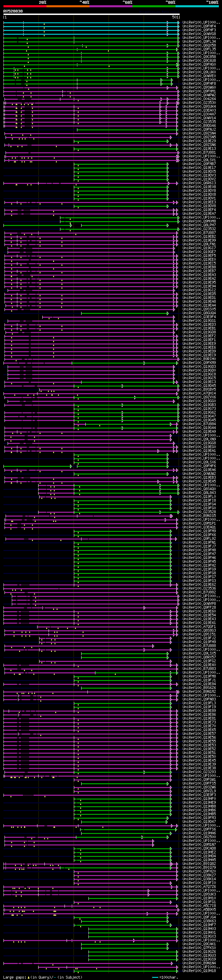
Task: Select label UniRef100_Q9FHG0
Action: (x=199, y=64)
